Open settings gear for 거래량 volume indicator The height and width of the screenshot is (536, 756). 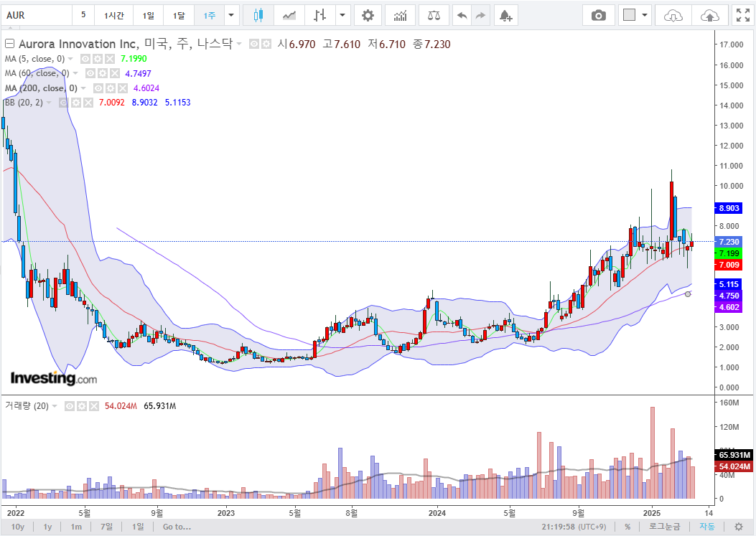click(x=82, y=406)
